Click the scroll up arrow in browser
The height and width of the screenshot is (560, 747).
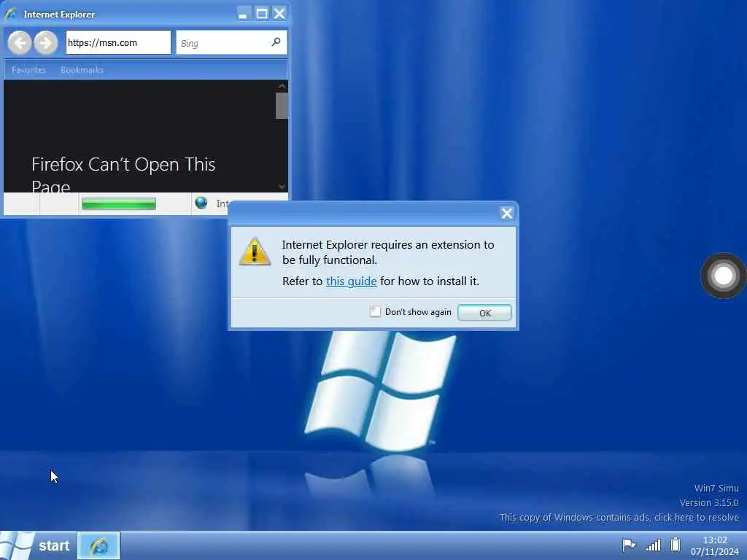[x=282, y=86]
